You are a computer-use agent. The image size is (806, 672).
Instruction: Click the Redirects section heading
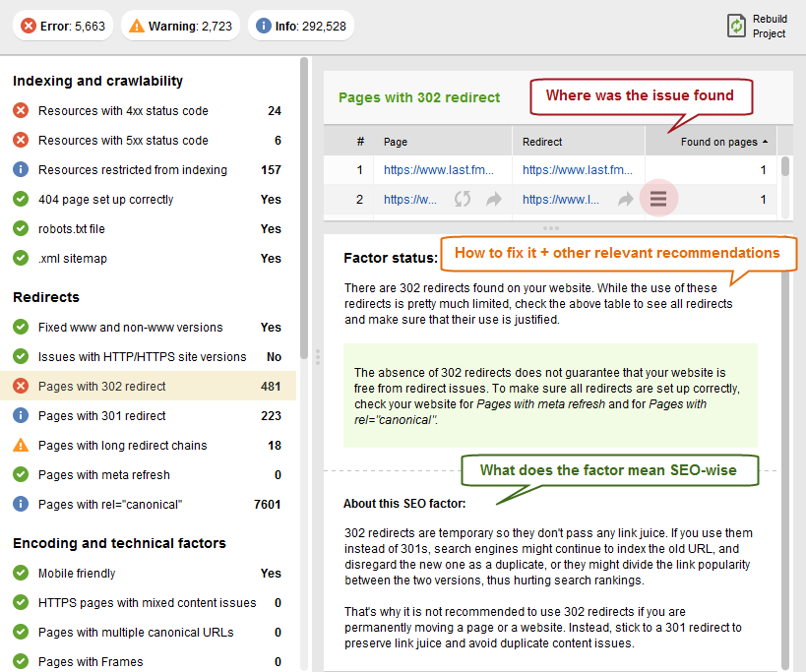pos(46,297)
